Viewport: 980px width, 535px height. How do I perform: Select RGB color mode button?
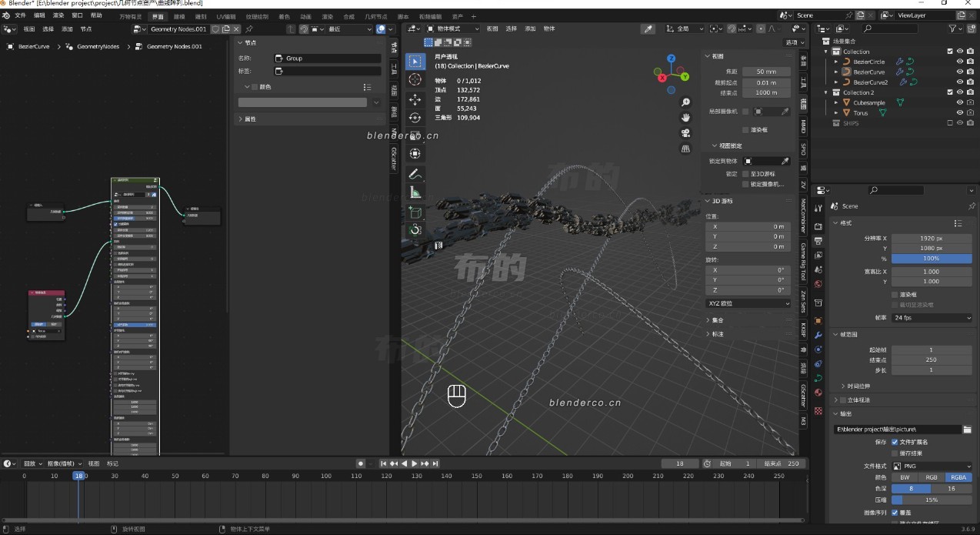(932, 477)
